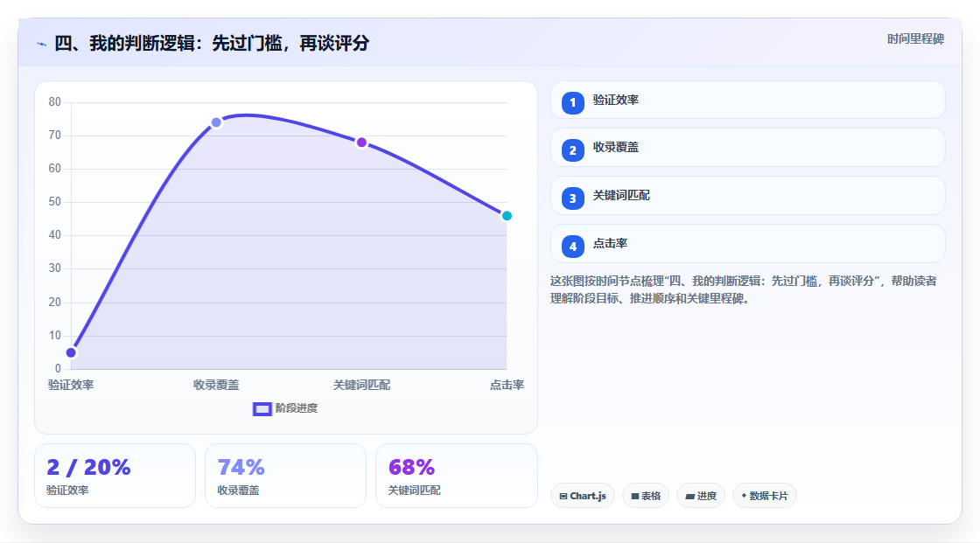Click the 2 / 20% 验证效率 stat card

pos(115,477)
